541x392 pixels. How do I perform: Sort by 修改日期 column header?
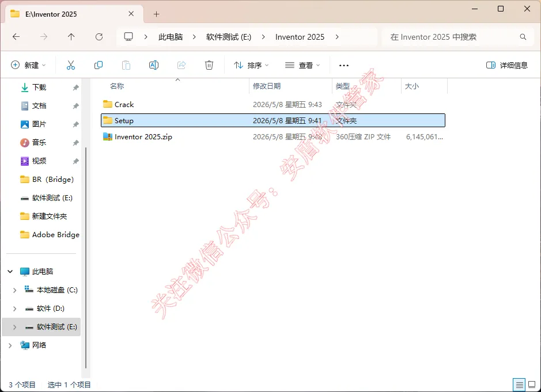pos(267,86)
